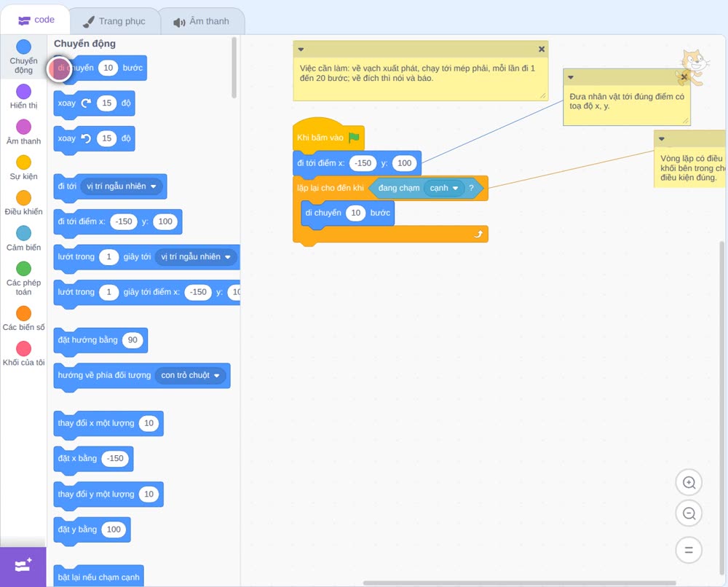Open the Các biến số category
Image resolution: width=728 pixels, height=587 pixels.
tap(24, 318)
